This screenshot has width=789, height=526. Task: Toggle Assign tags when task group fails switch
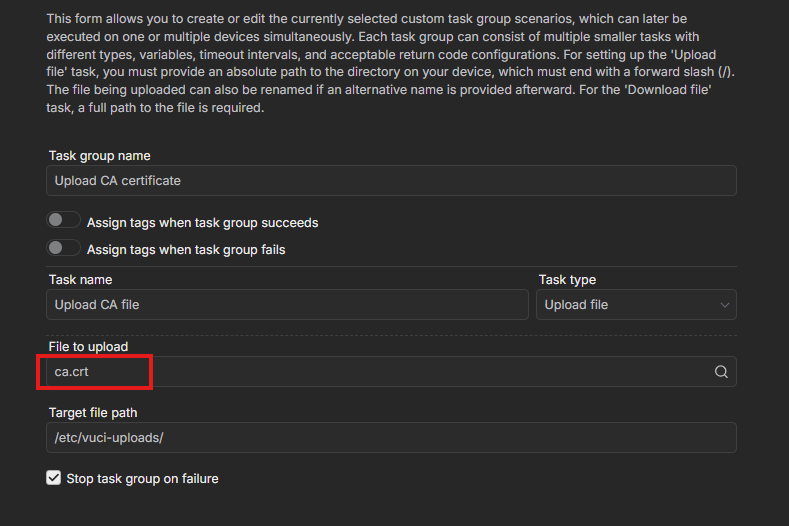(x=64, y=248)
